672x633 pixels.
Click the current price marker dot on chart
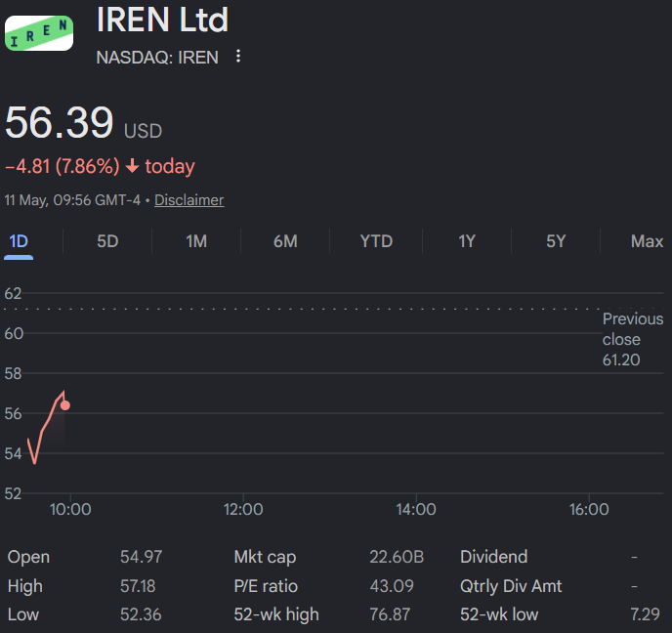(x=65, y=405)
